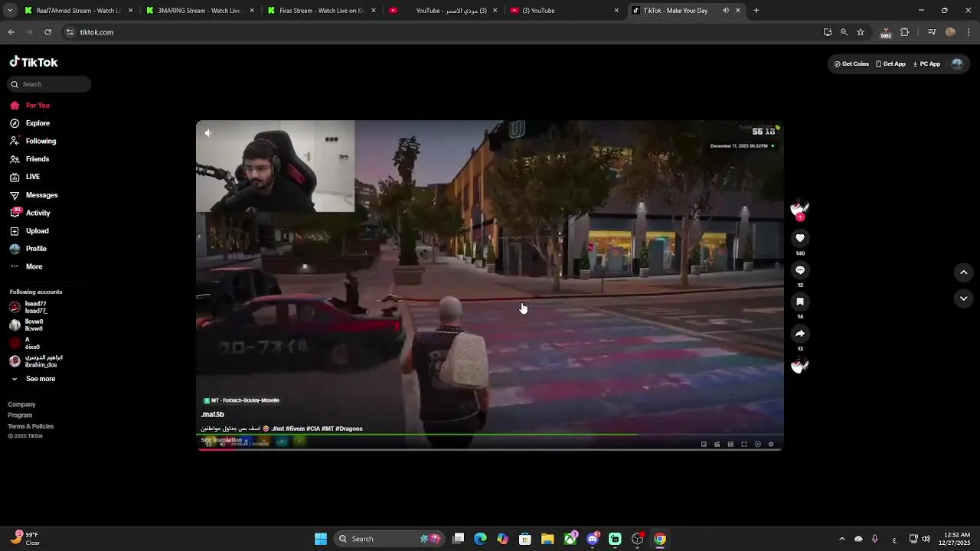Viewport: 980px width, 551px height.
Task: Go to the For You feed
Action: [30, 106]
